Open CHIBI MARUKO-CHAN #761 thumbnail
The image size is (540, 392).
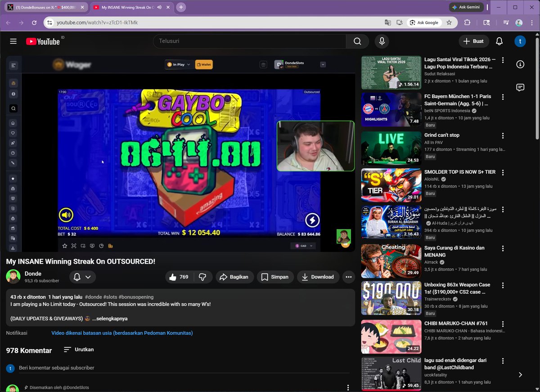391,337
